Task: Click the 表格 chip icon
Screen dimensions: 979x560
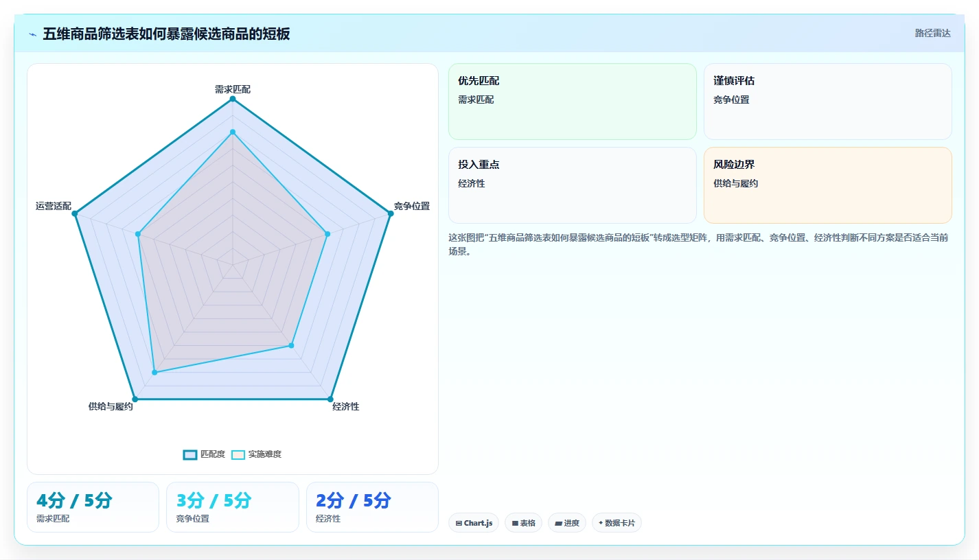Action: coord(515,523)
